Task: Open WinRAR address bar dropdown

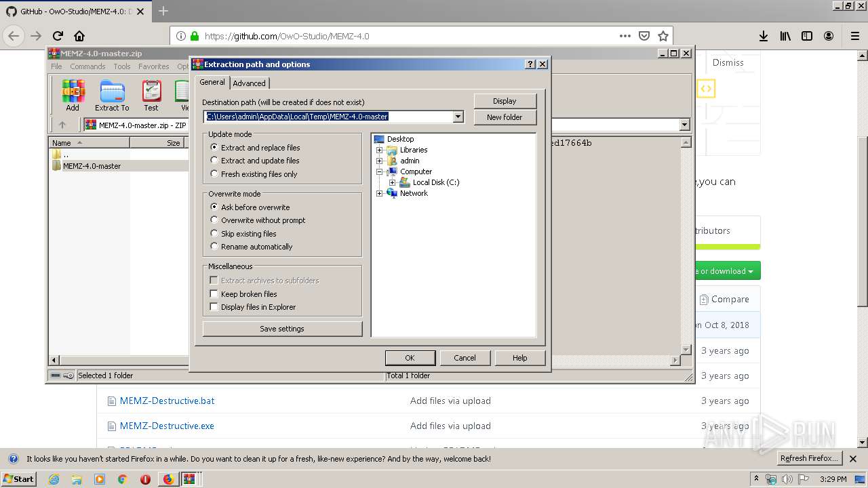Action: click(x=684, y=125)
